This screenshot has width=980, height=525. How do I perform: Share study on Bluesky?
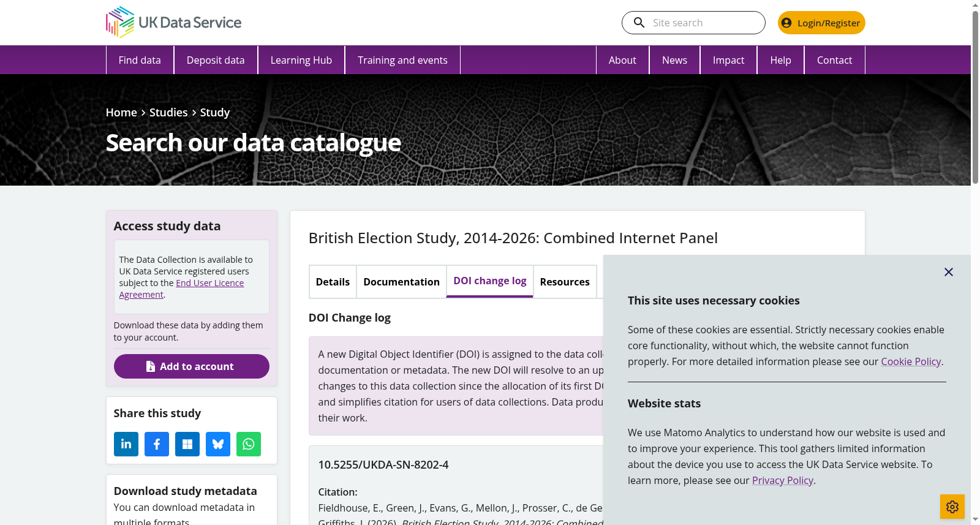click(x=218, y=444)
